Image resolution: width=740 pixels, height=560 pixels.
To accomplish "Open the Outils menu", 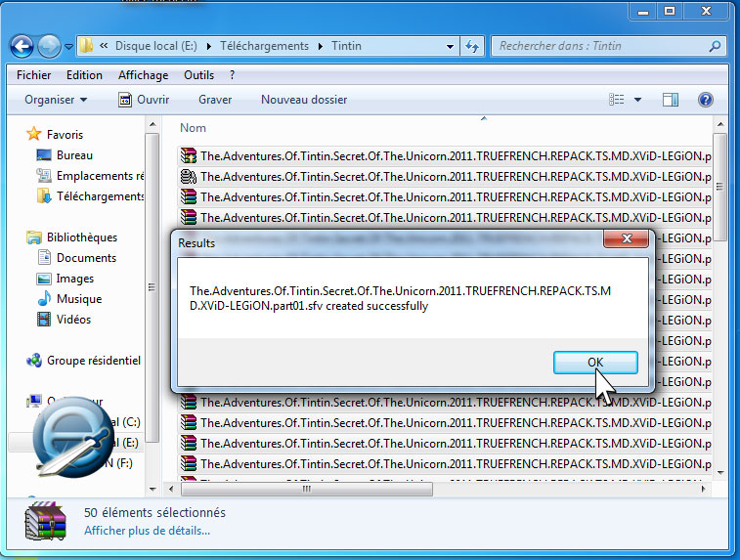I will point(198,75).
